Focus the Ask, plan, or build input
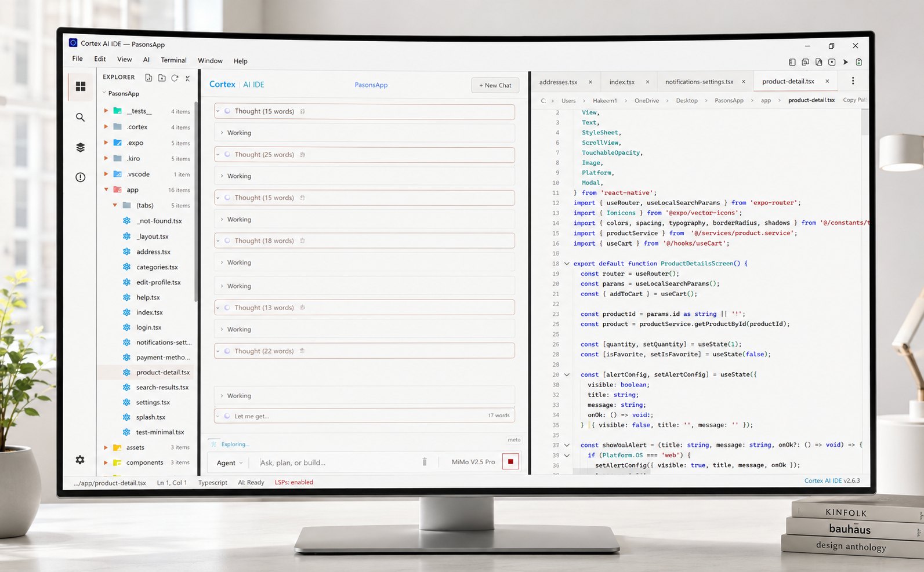This screenshot has height=572, width=924. click(x=336, y=462)
